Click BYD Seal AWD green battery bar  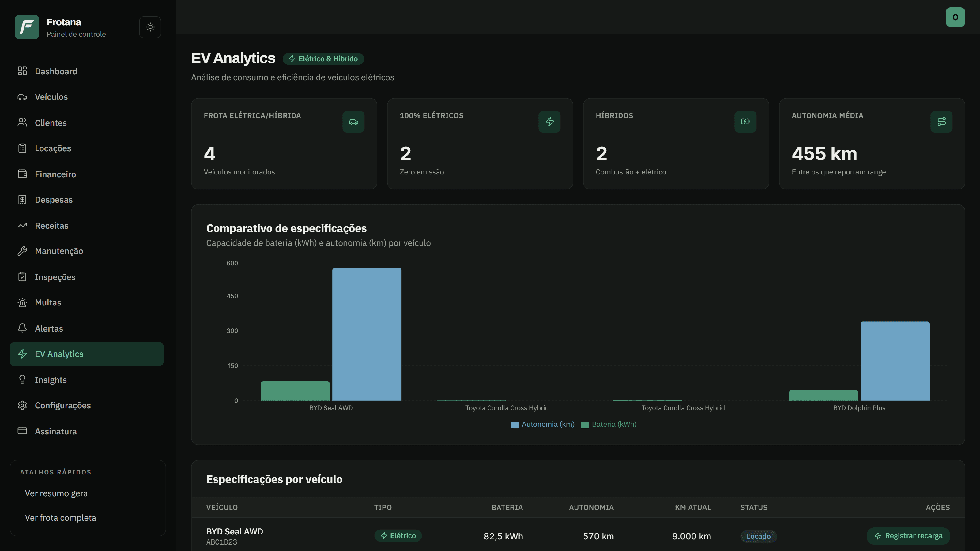(295, 391)
